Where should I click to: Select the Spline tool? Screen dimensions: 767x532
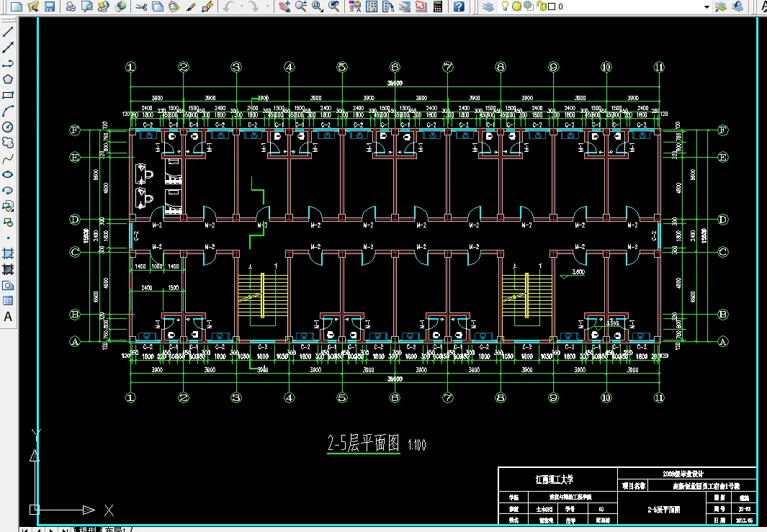[8, 159]
